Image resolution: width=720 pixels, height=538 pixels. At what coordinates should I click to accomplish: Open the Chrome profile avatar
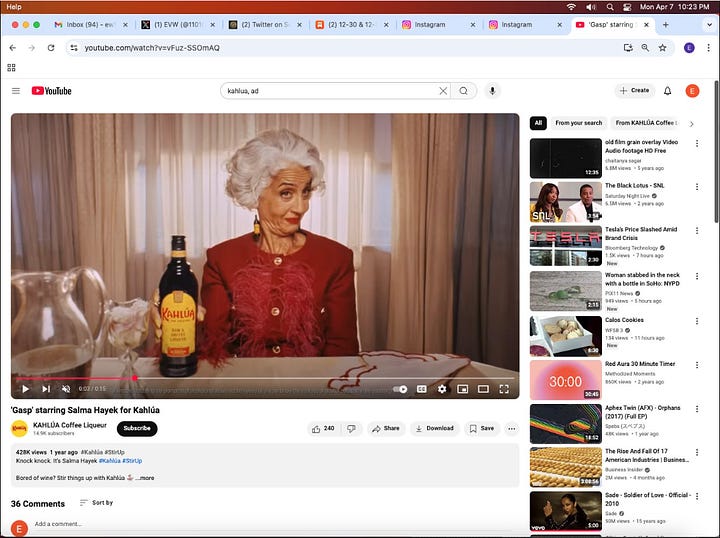click(689, 48)
